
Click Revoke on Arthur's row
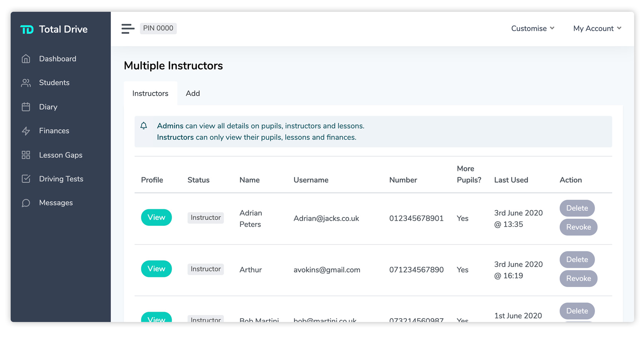578,278
